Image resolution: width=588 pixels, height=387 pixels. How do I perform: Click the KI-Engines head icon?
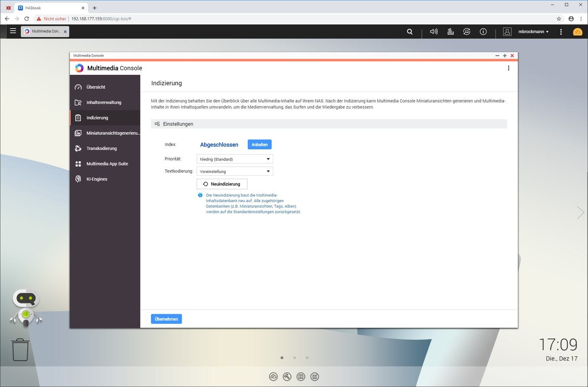click(x=78, y=179)
